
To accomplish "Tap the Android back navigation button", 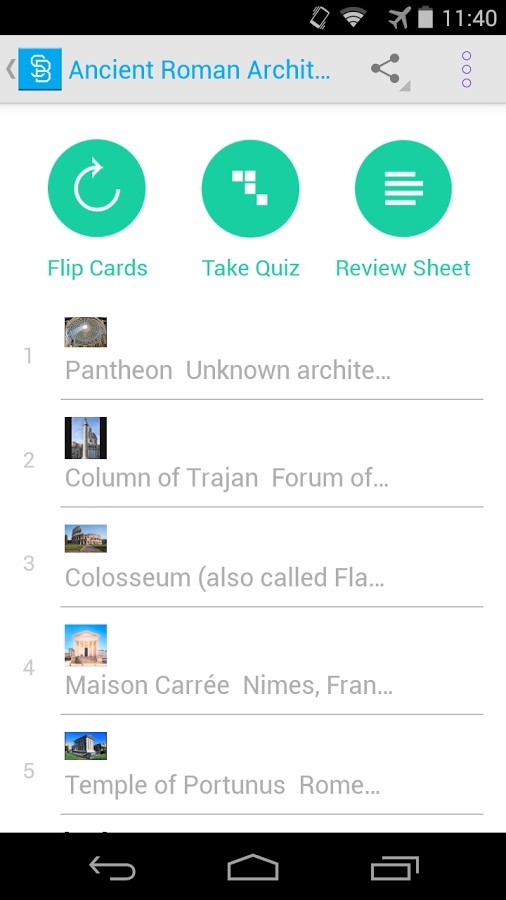I will point(112,868).
